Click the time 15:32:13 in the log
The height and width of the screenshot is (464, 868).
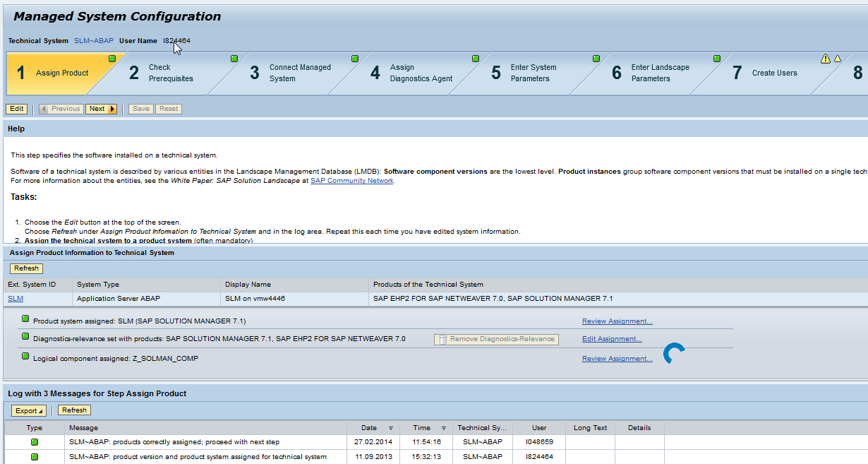pos(427,457)
